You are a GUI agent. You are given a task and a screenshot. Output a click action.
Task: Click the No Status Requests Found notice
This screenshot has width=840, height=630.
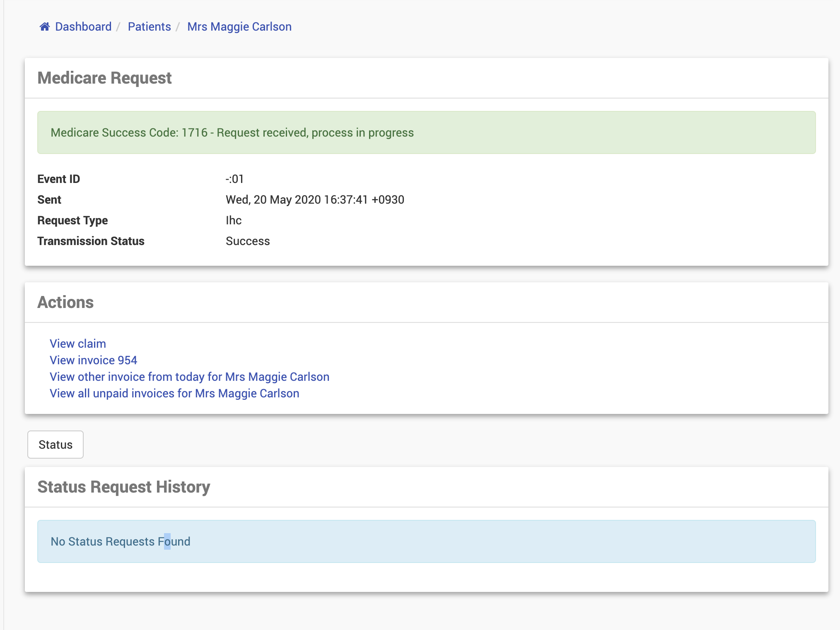point(120,541)
